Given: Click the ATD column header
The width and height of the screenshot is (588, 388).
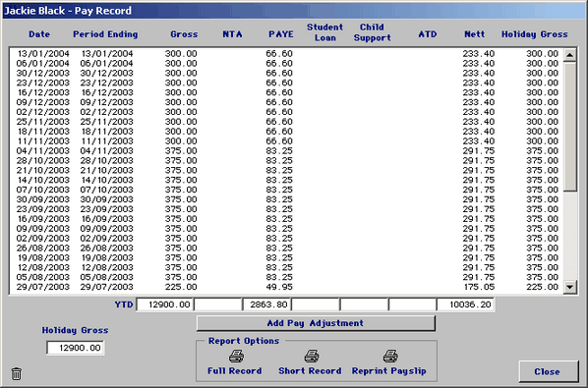Looking at the screenshot, I should (x=428, y=34).
